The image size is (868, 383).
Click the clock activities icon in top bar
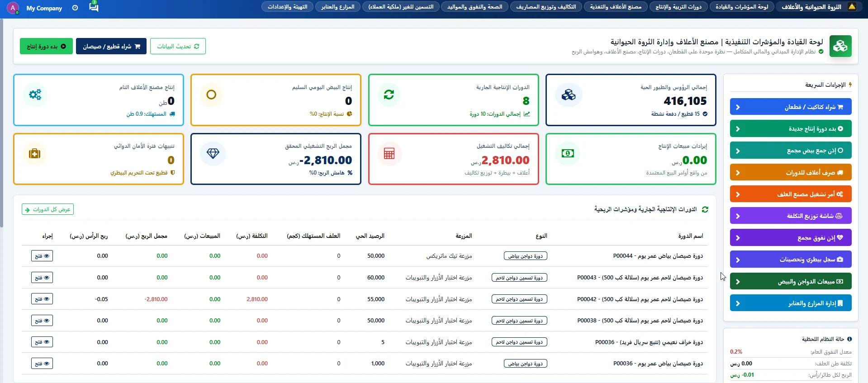(75, 8)
